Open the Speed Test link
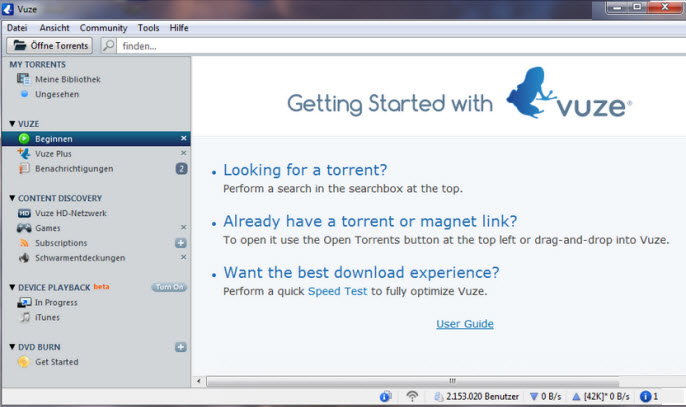 pyautogui.click(x=337, y=291)
